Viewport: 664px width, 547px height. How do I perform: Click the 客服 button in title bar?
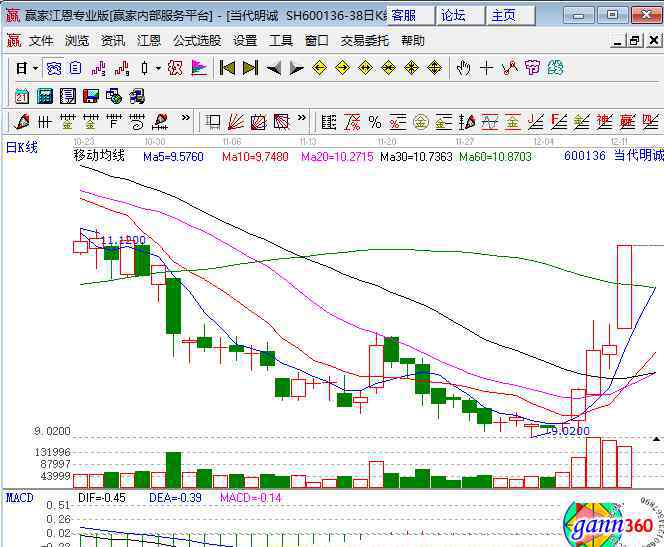(x=404, y=15)
